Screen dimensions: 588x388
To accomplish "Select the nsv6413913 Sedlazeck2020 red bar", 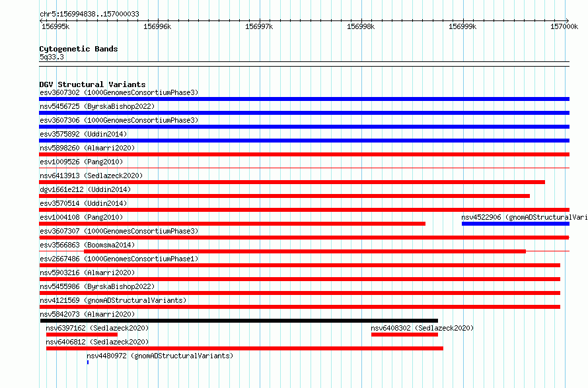I will 292,182.
